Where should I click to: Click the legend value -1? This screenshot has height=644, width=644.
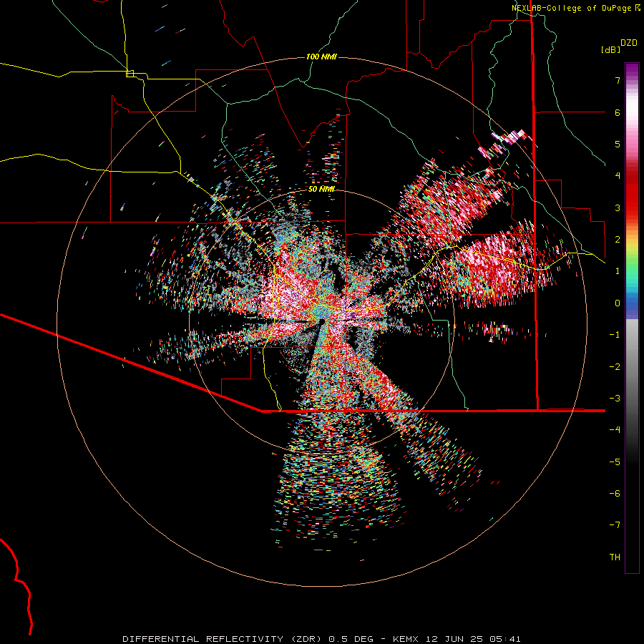(x=615, y=335)
